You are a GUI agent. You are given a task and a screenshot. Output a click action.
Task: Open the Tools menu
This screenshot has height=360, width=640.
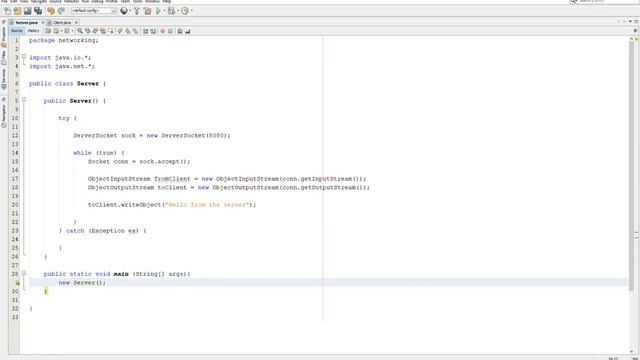137,2
